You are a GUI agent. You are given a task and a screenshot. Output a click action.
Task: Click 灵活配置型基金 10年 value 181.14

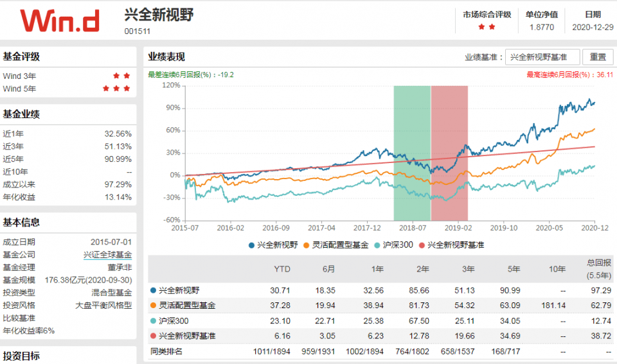pyautogui.click(x=553, y=306)
